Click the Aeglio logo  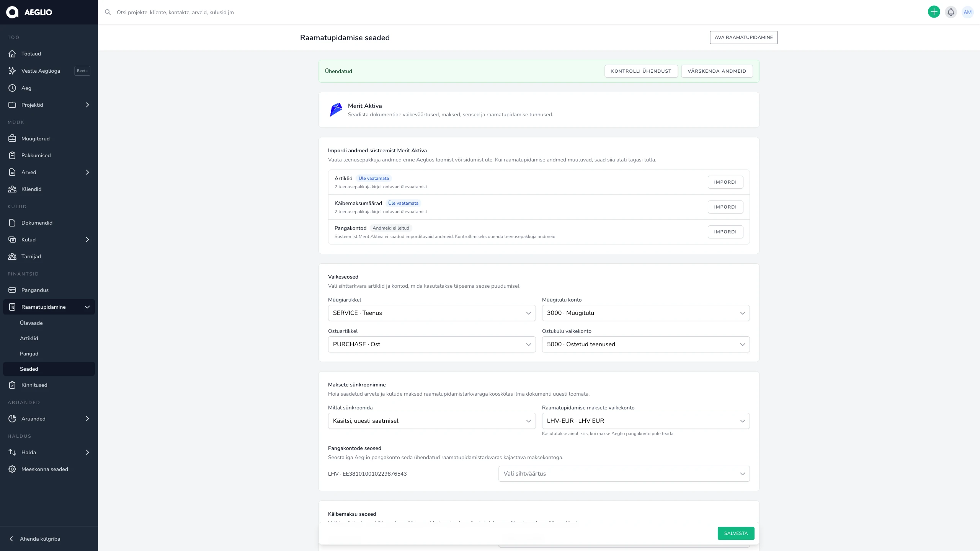pyautogui.click(x=29, y=12)
